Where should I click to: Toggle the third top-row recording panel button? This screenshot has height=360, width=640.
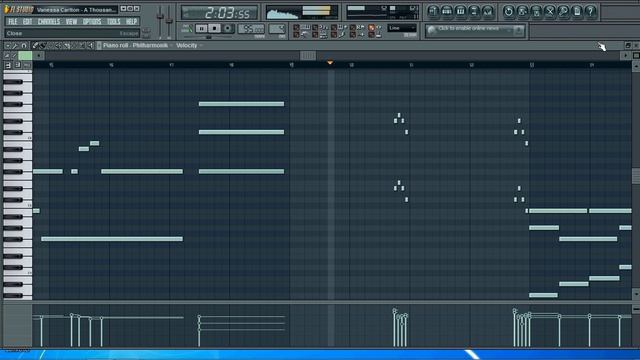[x=334, y=27]
